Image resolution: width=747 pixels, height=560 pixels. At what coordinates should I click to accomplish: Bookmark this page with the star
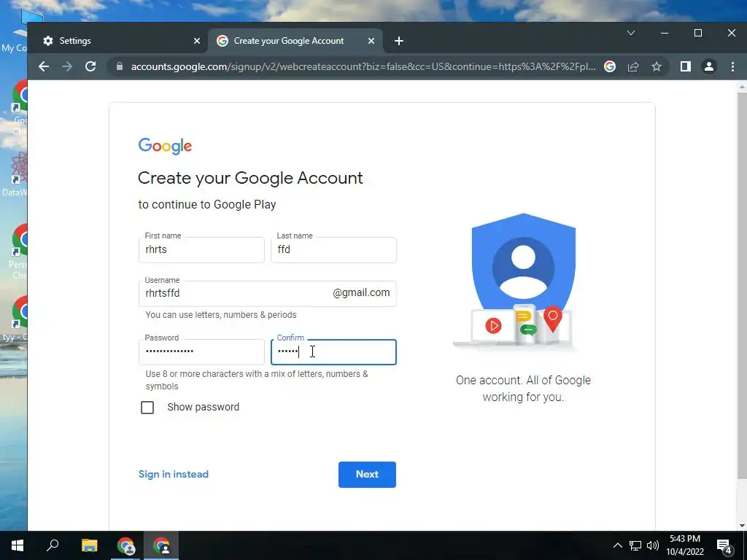pos(657,66)
